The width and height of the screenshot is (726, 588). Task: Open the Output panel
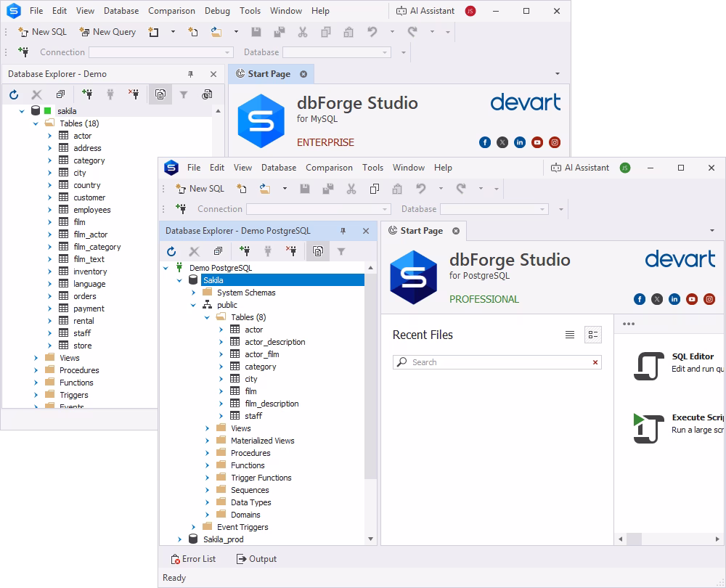click(x=256, y=559)
